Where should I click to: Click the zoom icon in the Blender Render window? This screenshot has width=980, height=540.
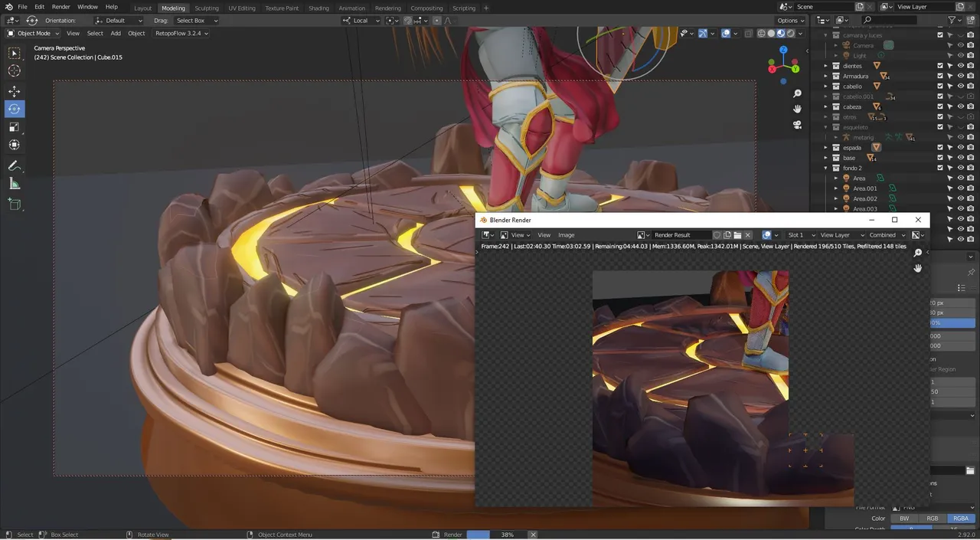918,253
